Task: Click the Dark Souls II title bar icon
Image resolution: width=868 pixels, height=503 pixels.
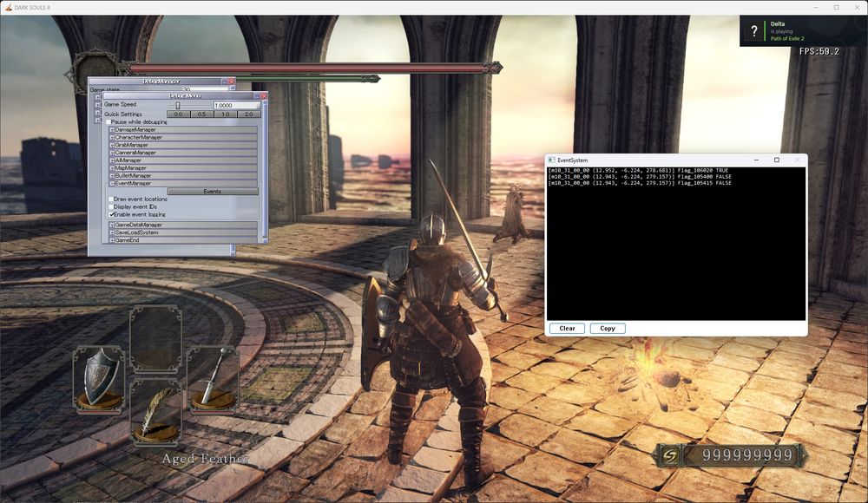Action: 8,7
